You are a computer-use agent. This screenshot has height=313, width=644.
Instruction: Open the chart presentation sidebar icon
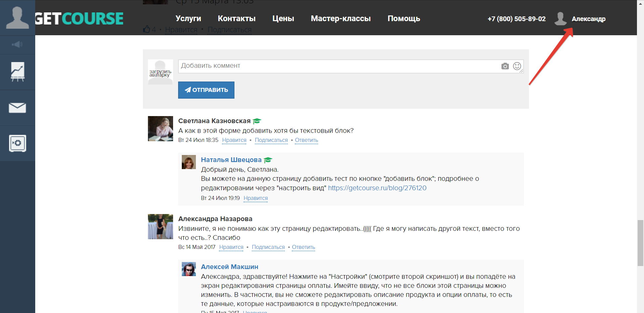coord(17,72)
